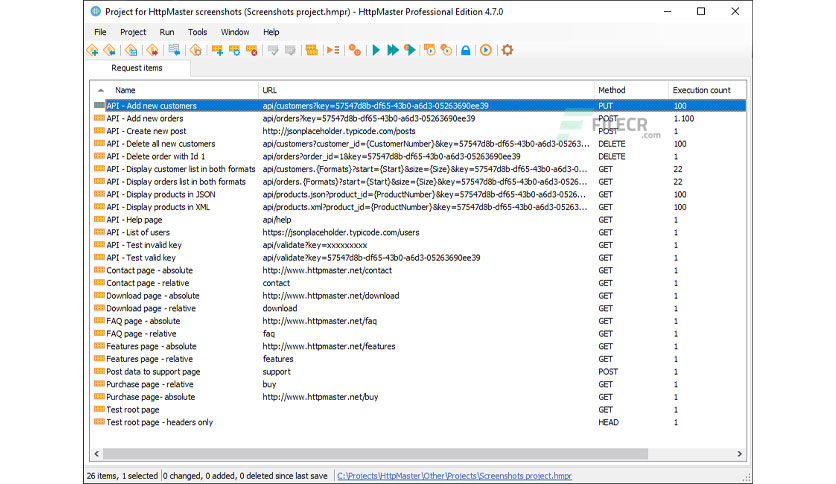Sort the list by the Name column header
Viewport: 836px width, 484px height.
[125, 90]
